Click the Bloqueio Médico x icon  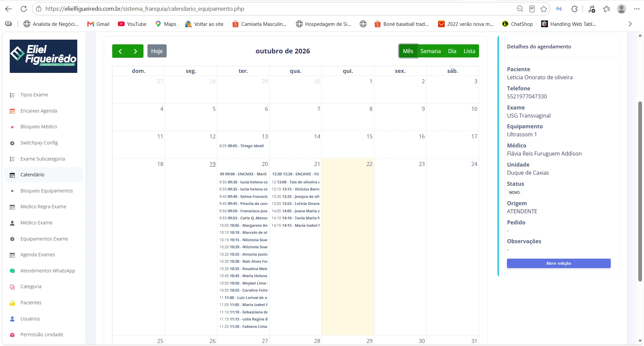(12, 127)
